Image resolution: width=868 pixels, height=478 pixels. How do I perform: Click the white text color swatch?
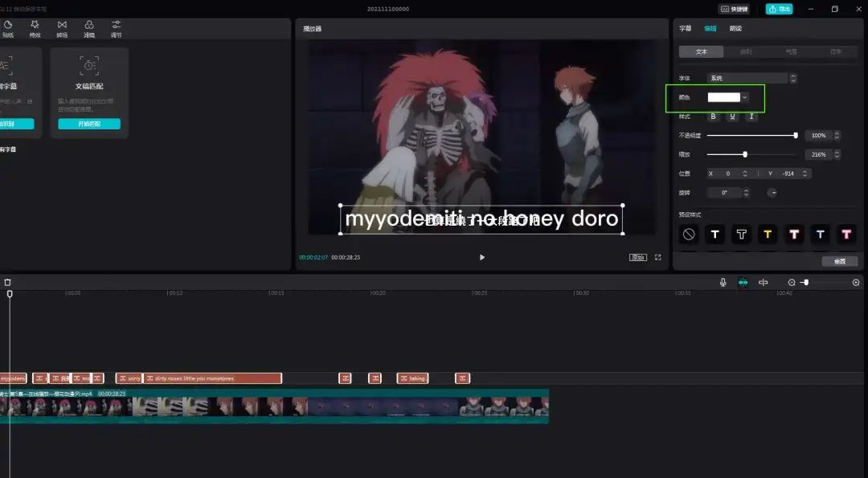pyautogui.click(x=723, y=97)
